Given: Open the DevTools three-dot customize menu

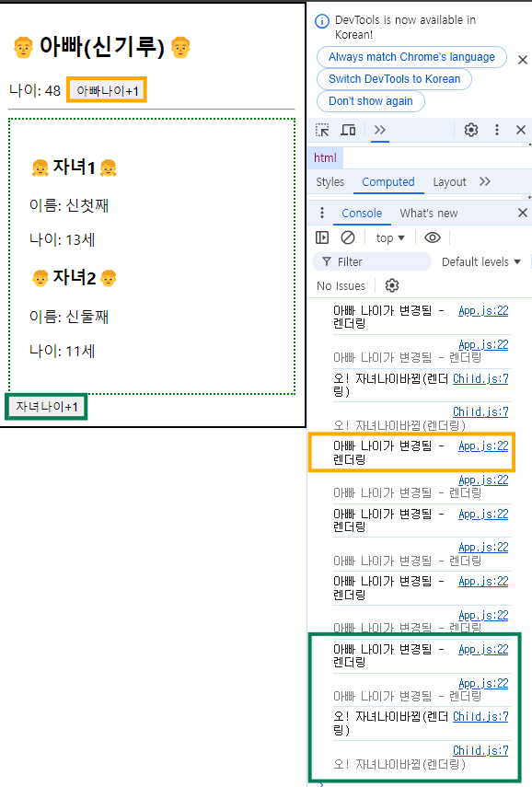Looking at the screenshot, I should tap(497, 130).
